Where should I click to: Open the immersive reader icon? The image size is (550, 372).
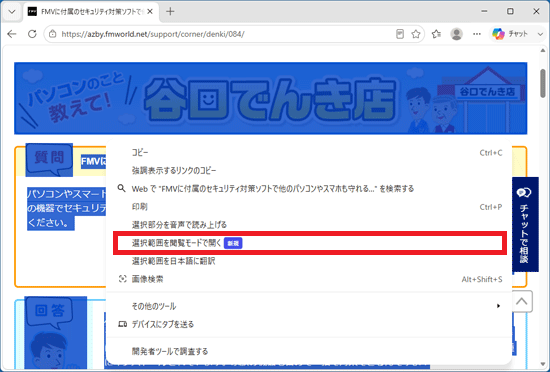coord(400,34)
